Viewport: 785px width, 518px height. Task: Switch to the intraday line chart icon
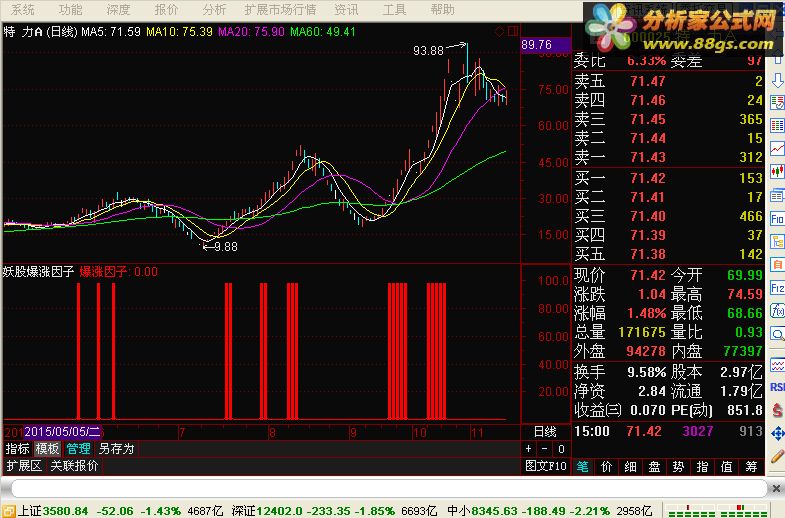(777, 148)
